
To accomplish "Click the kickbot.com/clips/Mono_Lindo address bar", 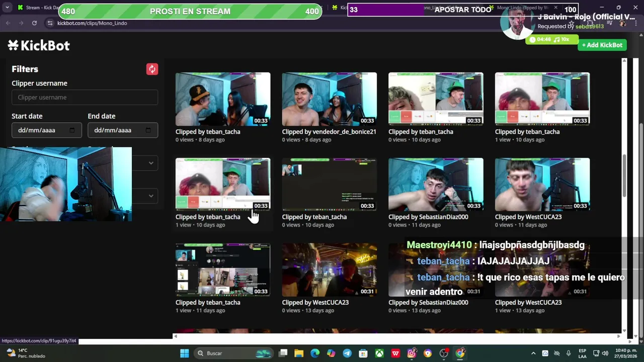I will tap(92, 23).
